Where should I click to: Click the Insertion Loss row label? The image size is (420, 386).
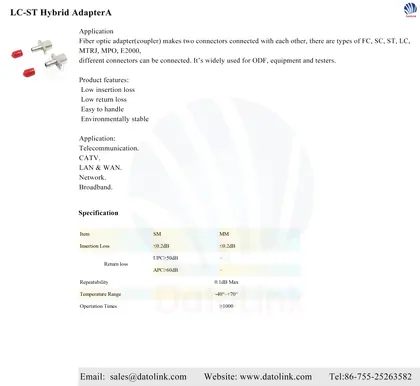tap(95, 246)
